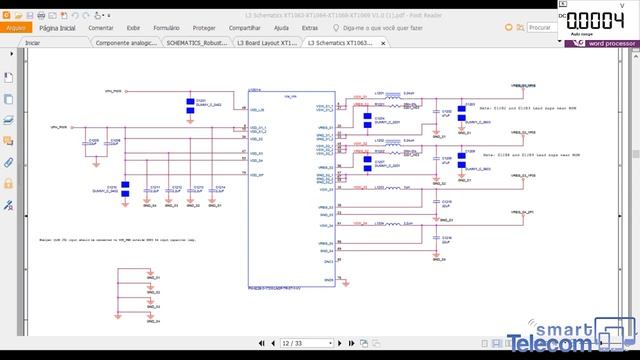Close the L3 Schematics XT1063 tab
The image size is (640, 360).
383,43
